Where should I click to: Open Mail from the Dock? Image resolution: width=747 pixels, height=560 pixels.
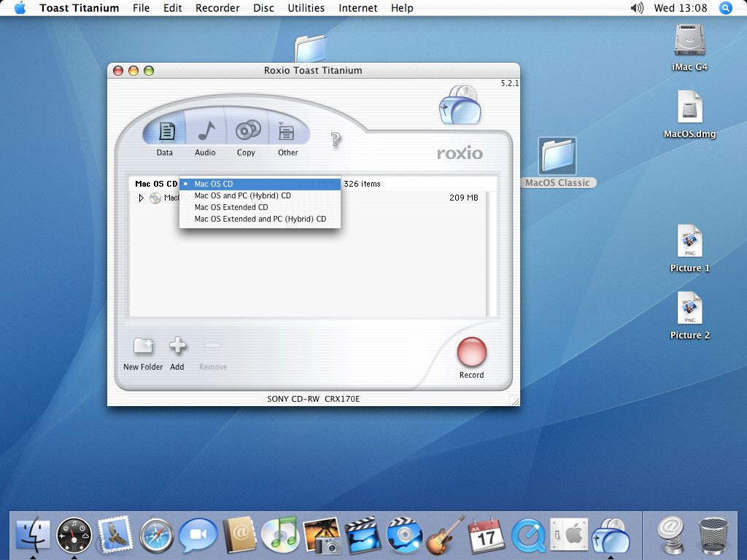point(115,535)
